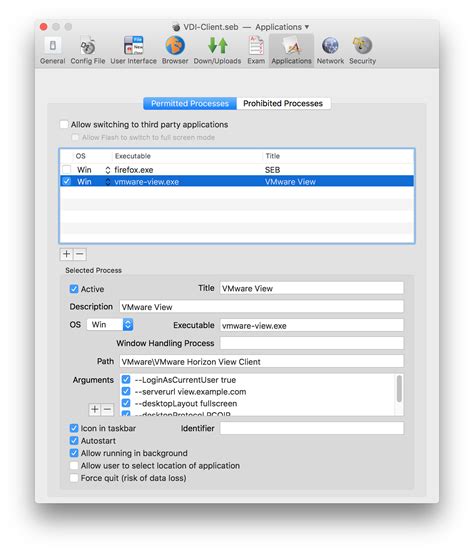
Task: Enable Allow user to select location of application
Action: point(74,466)
